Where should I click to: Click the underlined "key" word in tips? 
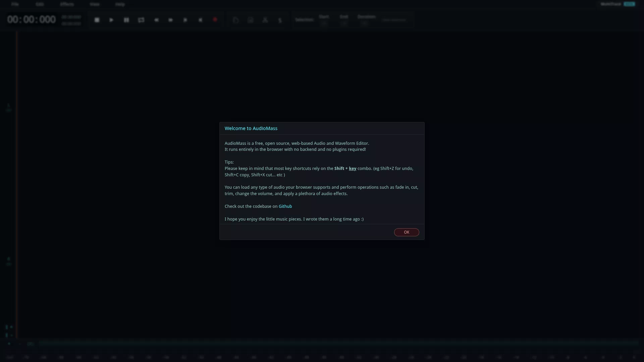tap(352, 169)
